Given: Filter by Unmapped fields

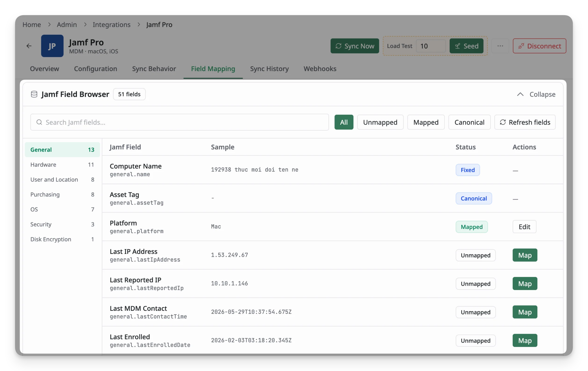Looking at the screenshot, I should coord(380,122).
